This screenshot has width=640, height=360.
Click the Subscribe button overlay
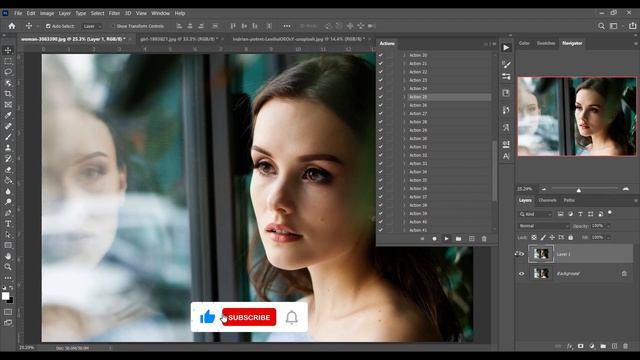point(249,317)
